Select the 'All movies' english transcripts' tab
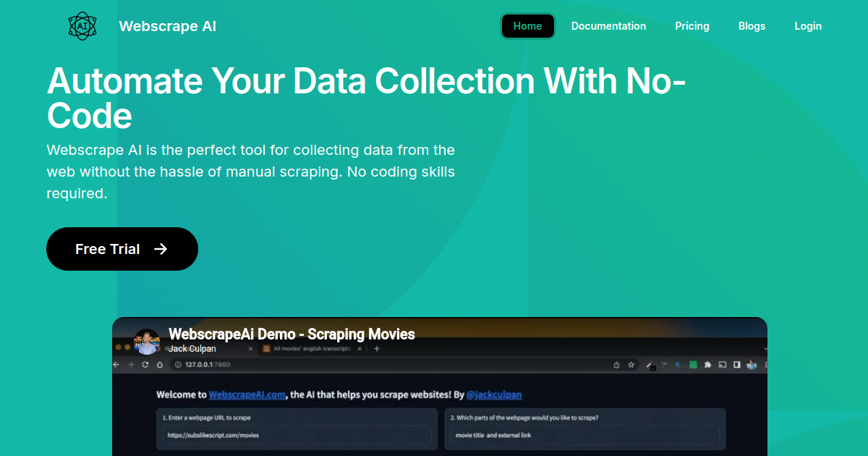 [x=311, y=349]
